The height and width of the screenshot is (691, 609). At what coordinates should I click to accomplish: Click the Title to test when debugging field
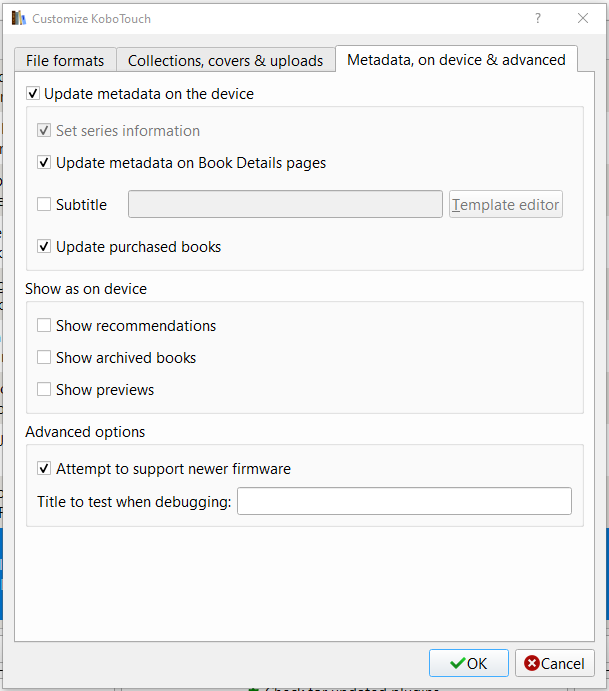coord(404,501)
